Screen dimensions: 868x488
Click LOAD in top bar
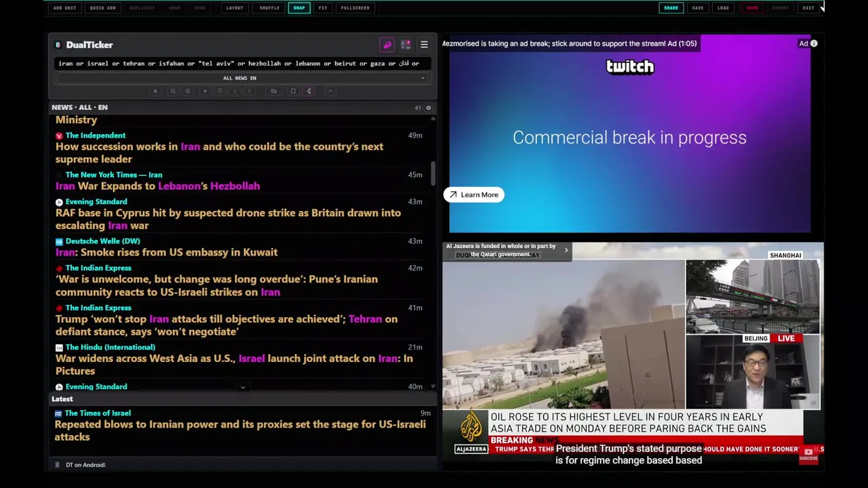click(x=724, y=8)
